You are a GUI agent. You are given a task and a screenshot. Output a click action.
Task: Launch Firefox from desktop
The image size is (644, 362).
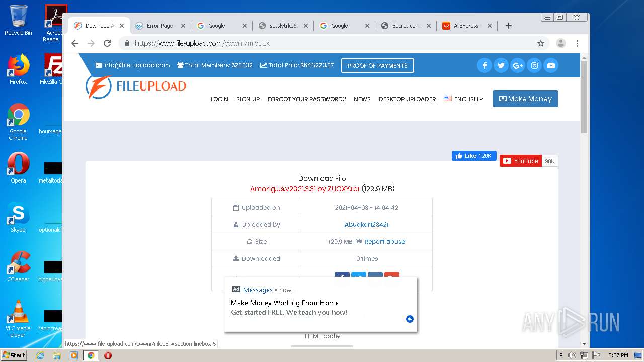pyautogui.click(x=18, y=69)
